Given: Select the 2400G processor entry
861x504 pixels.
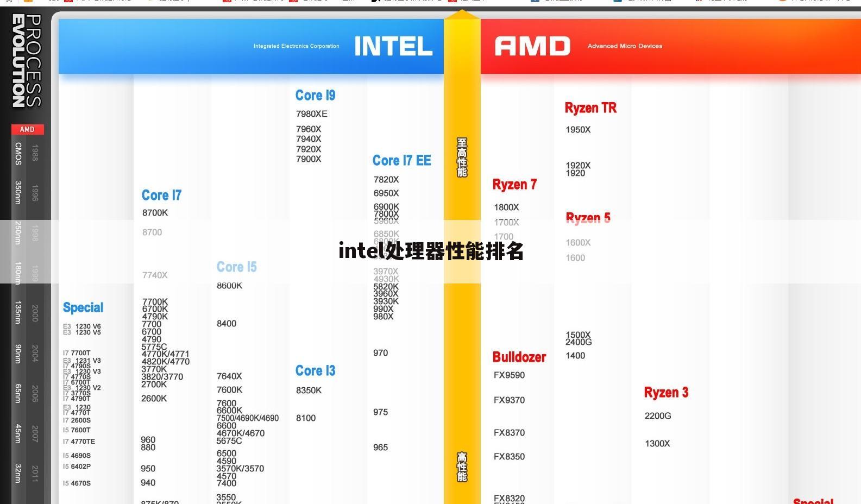Looking at the screenshot, I should (x=579, y=342).
